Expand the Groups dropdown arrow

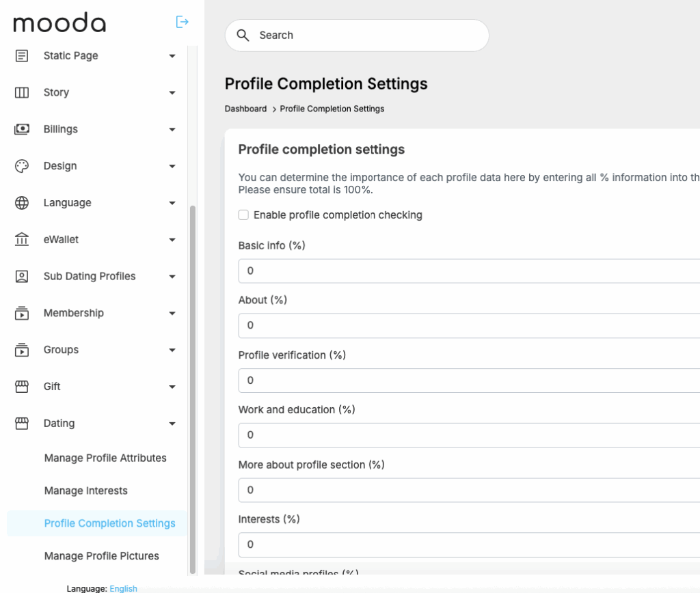pos(172,350)
